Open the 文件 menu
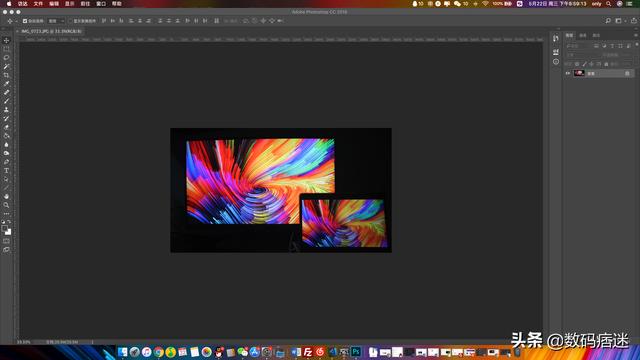This screenshot has width=640, height=360. point(38,4)
